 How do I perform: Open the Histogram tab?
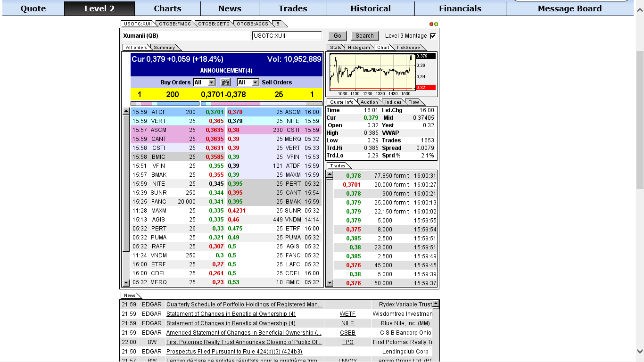coord(359,48)
